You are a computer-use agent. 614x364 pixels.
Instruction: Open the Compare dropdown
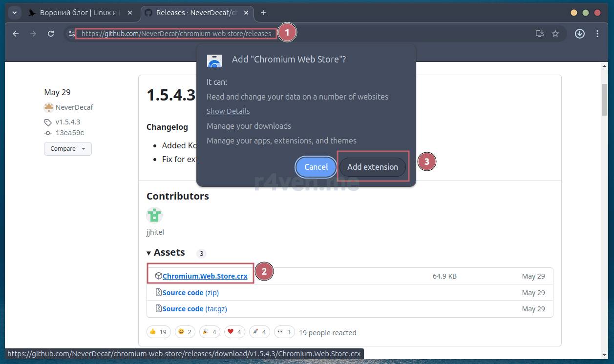pos(67,149)
